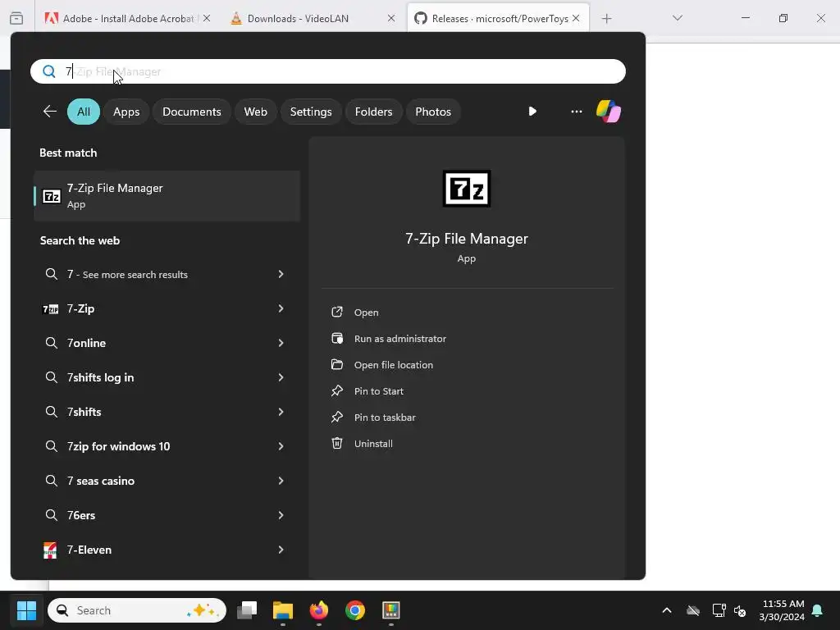Click the OneDrive cloud tray icon
The width and height of the screenshot is (840, 630).
point(693,610)
